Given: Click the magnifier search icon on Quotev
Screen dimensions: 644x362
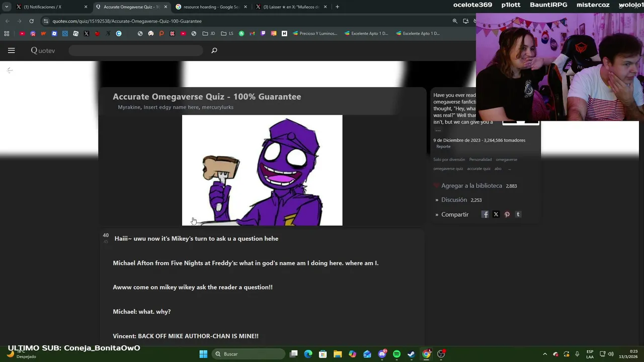Looking at the screenshot, I should pos(214,50).
